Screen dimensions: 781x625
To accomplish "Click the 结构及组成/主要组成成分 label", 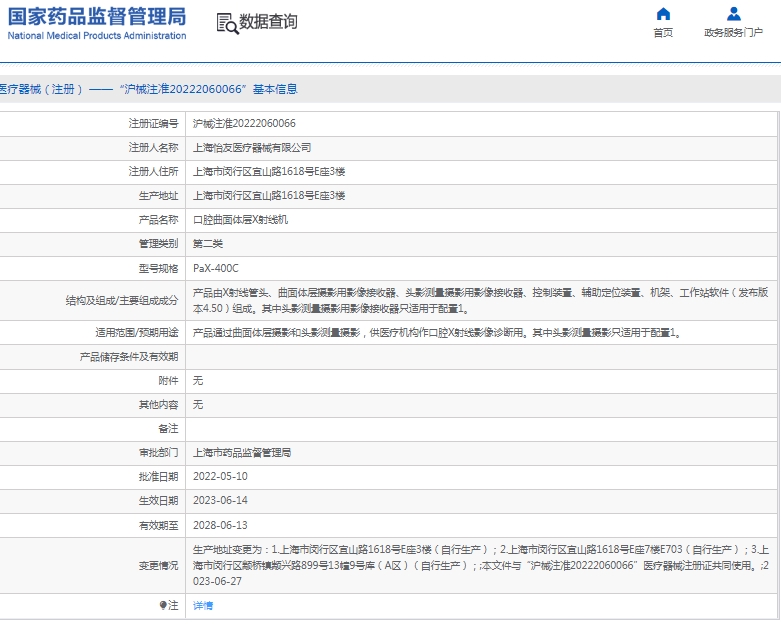I will click(122, 300).
